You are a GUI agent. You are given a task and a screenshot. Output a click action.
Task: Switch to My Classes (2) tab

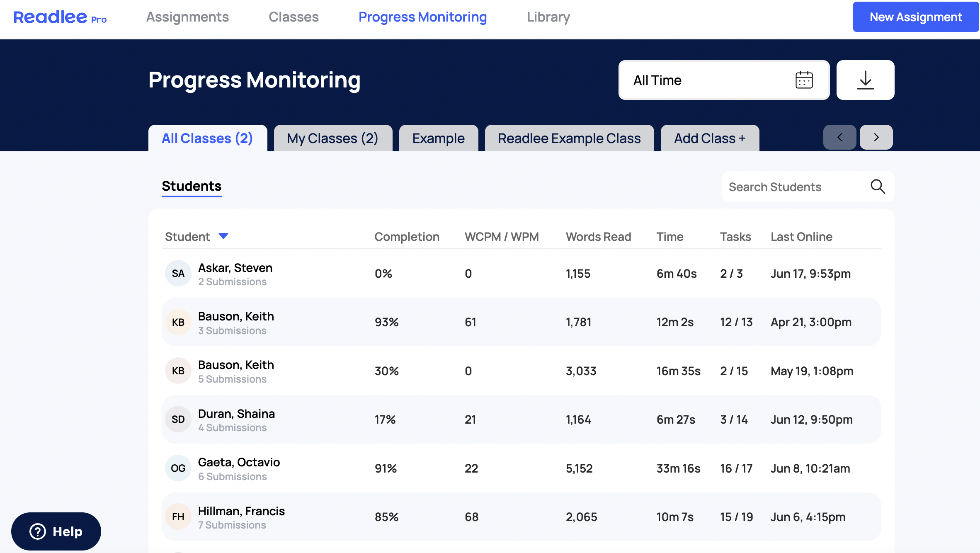[x=333, y=138]
